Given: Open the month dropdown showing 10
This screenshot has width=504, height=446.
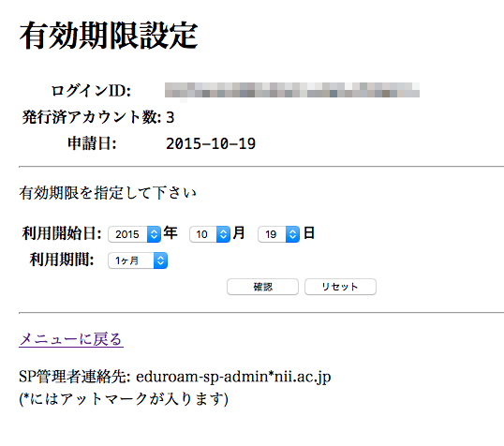Looking at the screenshot, I should [x=210, y=234].
